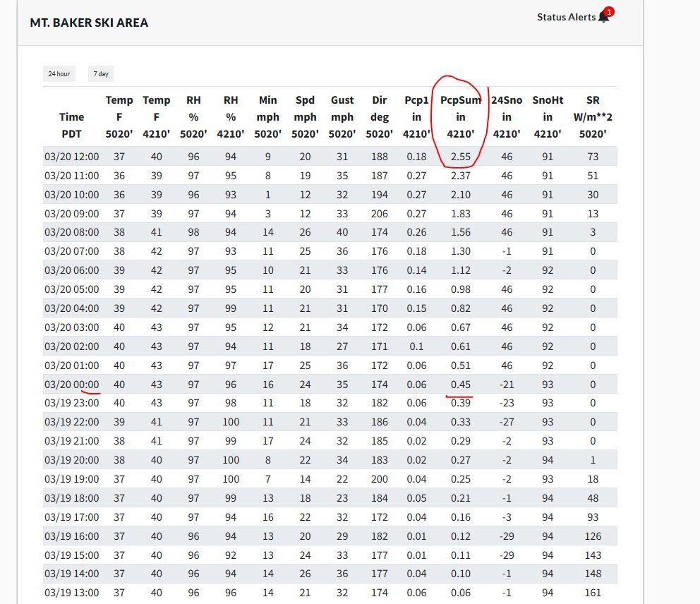Select the 03/20 02:00 time cell
The width and height of the screenshot is (700, 604).
pyautogui.click(x=71, y=346)
